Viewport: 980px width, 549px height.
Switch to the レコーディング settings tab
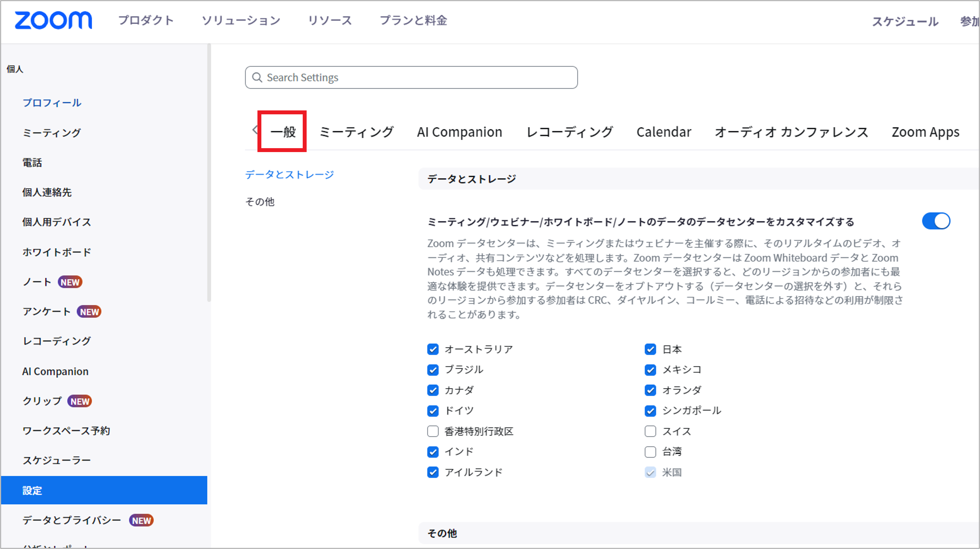569,132
